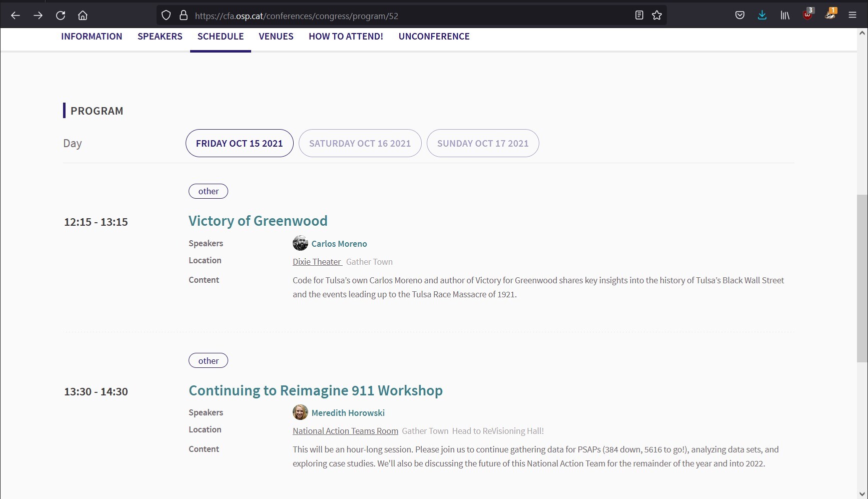The image size is (868, 499).
Task: Open the Speakers tab
Action: pyautogui.click(x=160, y=37)
